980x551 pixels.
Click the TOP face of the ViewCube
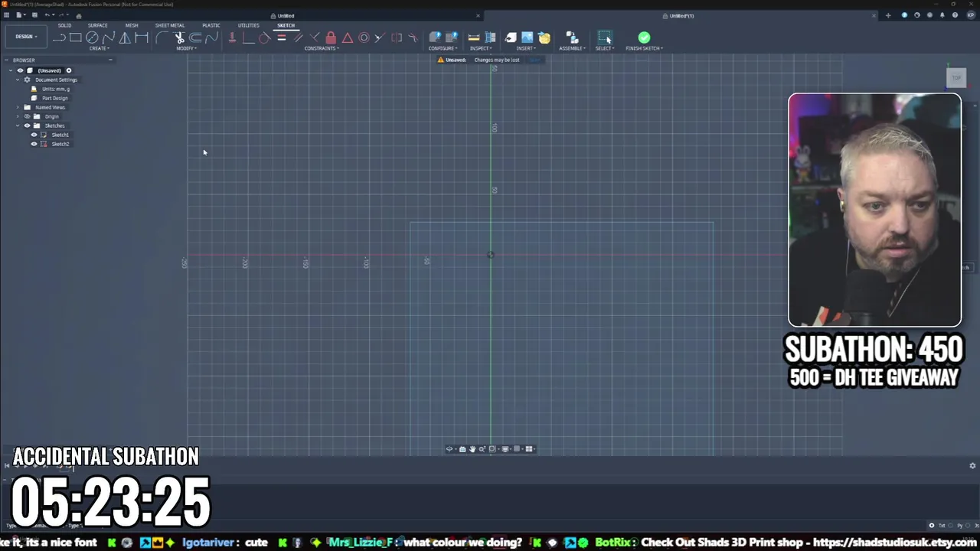tap(955, 77)
